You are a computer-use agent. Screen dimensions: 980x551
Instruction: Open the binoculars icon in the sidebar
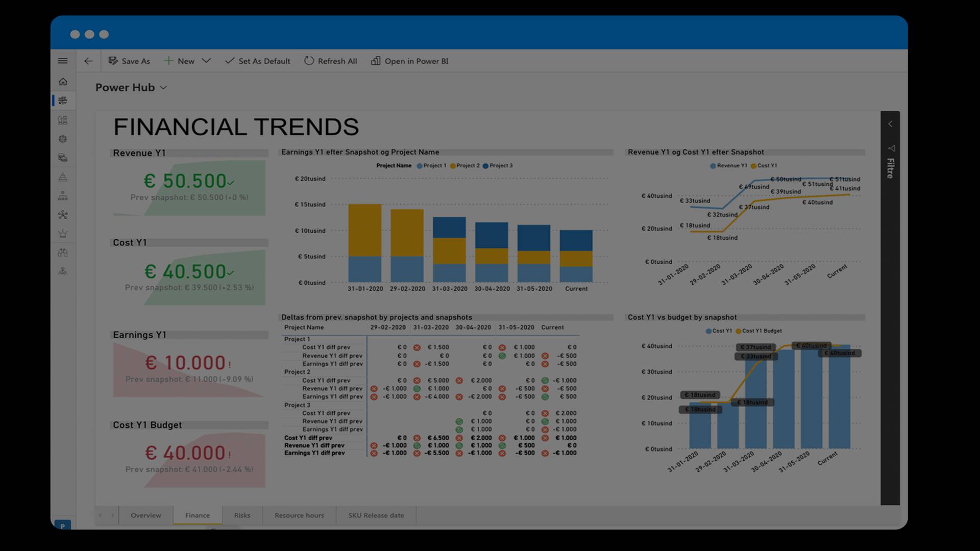pyautogui.click(x=63, y=253)
